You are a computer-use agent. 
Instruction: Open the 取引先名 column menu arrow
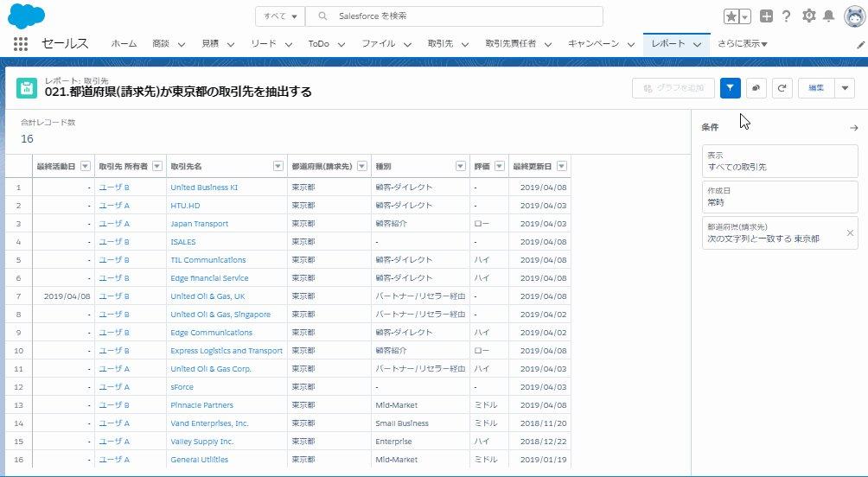[x=278, y=166]
